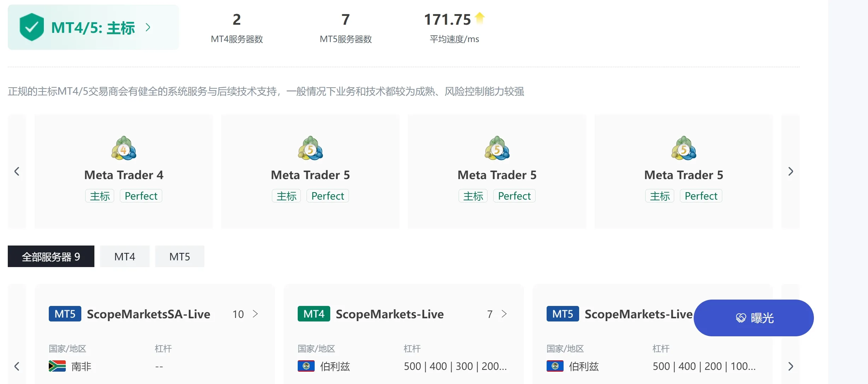Click the 平均速度/ms label
This screenshot has height=384, width=868.
tap(454, 39)
